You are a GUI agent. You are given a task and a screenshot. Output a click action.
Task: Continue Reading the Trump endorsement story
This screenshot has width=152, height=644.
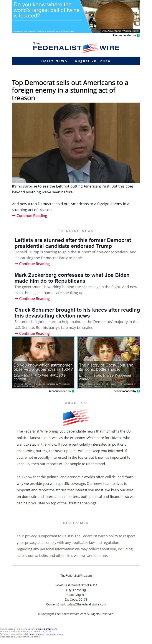[34, 264]
